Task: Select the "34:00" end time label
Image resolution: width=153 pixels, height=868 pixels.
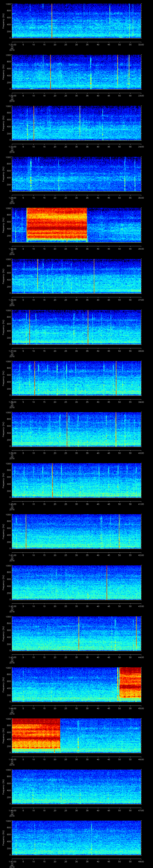Action: (141, 147)
